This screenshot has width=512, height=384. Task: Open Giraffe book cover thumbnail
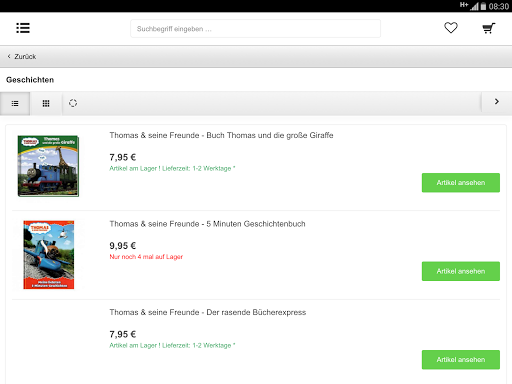pos(48,166)
